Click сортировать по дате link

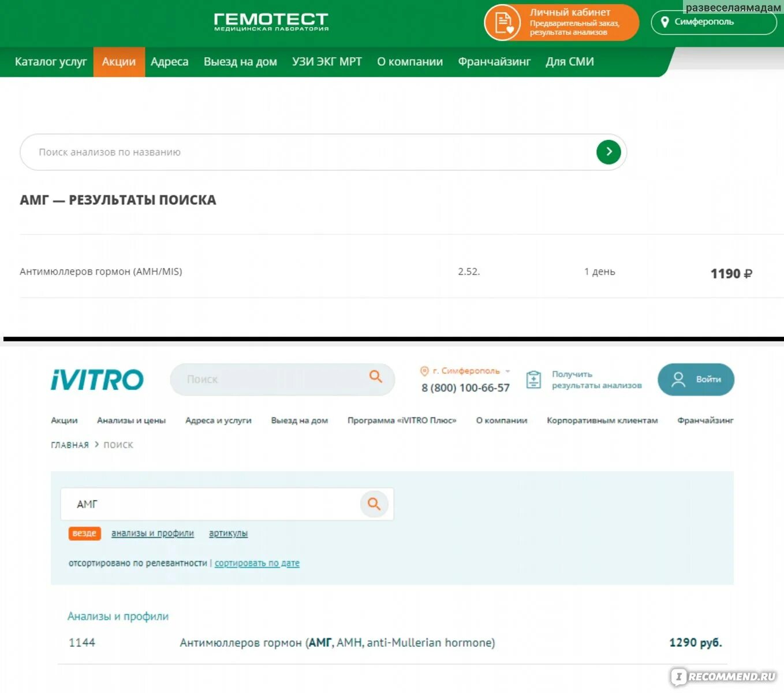(x=257, y=563)
